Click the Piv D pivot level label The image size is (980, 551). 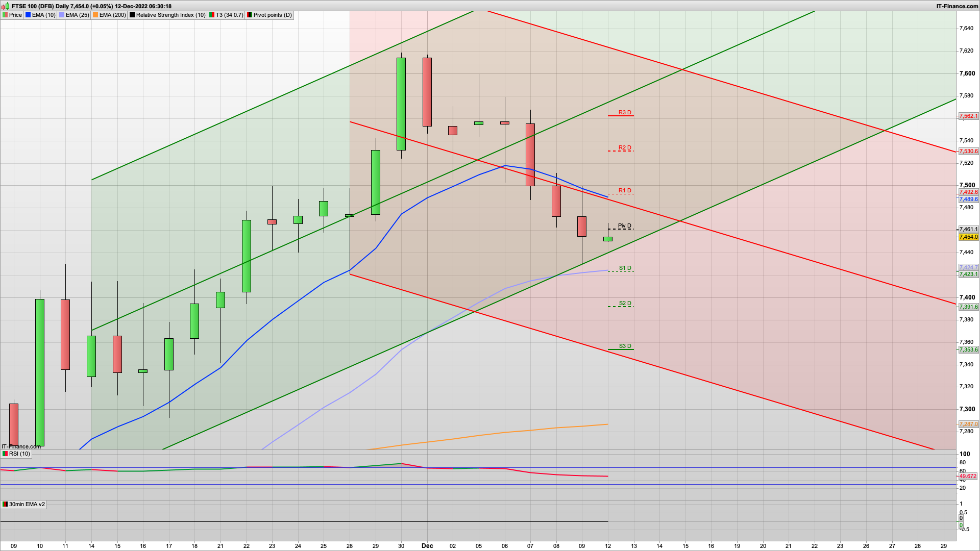(x=624, y=226)
